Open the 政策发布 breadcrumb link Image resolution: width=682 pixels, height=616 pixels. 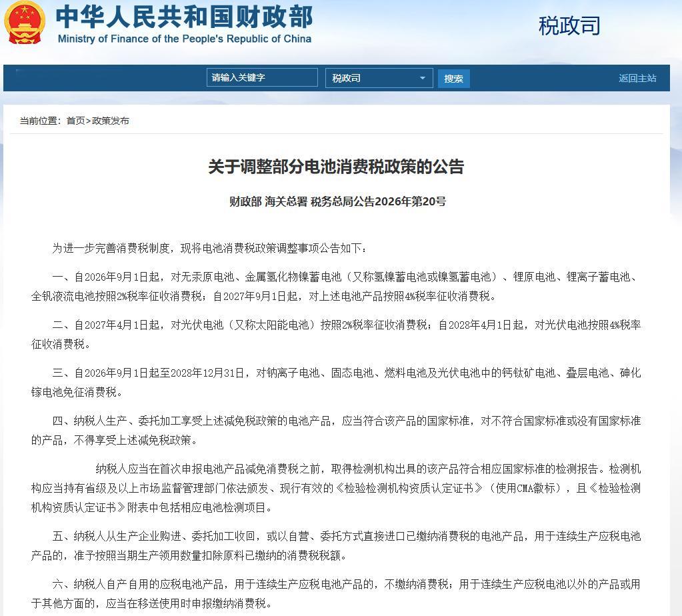pos(111,121)
